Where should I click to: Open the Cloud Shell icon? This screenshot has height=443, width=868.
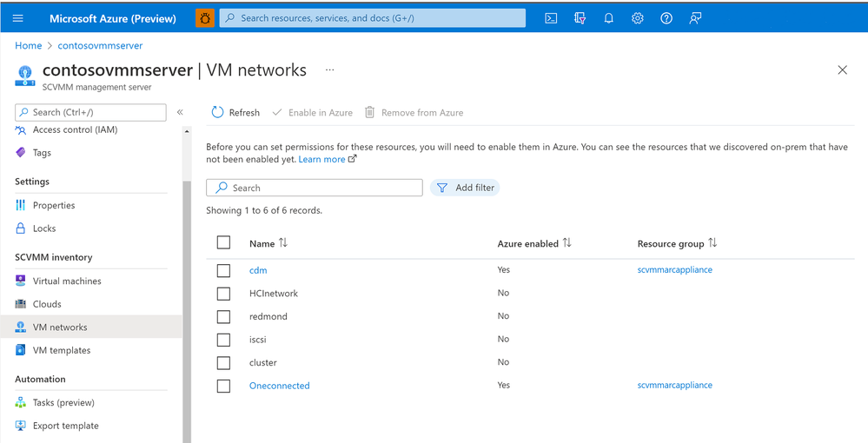pyautogui.click(x=551, y=18)
